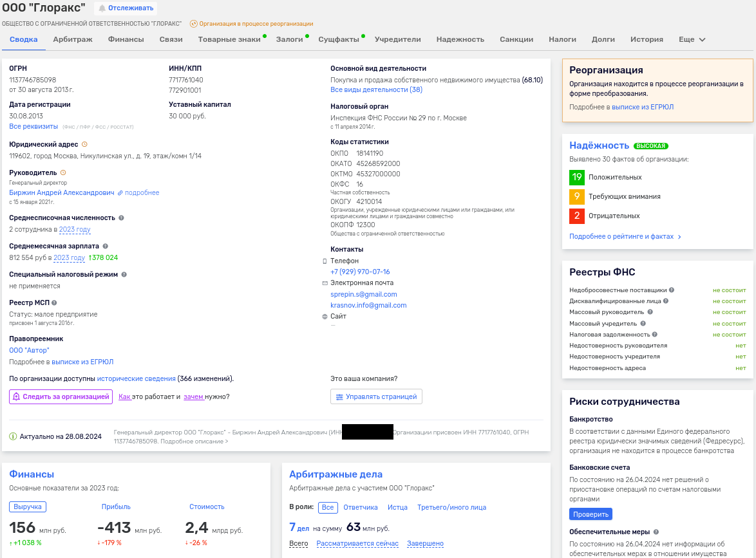Click Следить за организацией button
756x558 pixels.
tap(61, 396)
